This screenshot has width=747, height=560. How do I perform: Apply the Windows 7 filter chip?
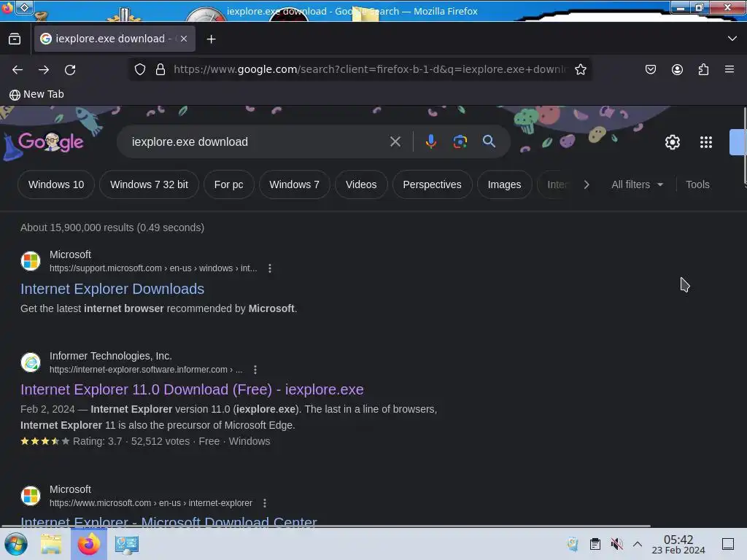pyautogui.click(x=295, y=184)
